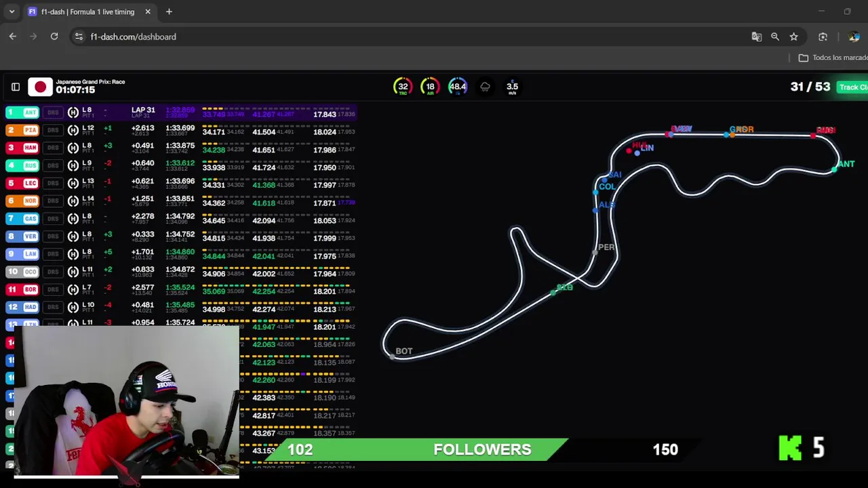The image size is (868, 488).
Task: Click the Japan flag icon
Action: [x=40, y=87]
